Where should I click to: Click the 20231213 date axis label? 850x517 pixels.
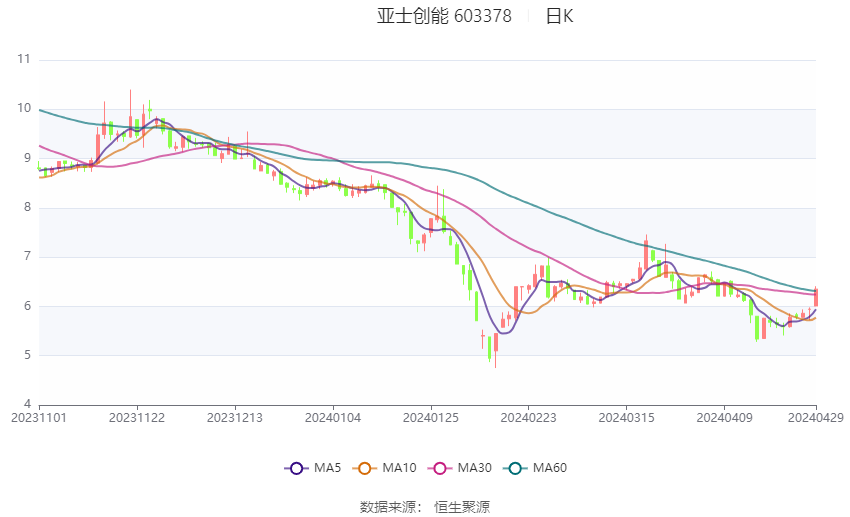click(x=235, y=418)
